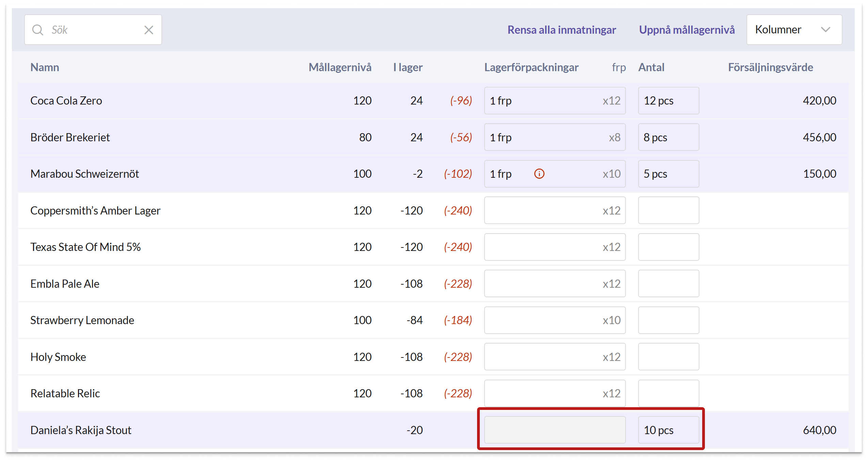
Task: Click the (-96) deficit value for Coca Cola Zero
Action: (x=461, y=101)
